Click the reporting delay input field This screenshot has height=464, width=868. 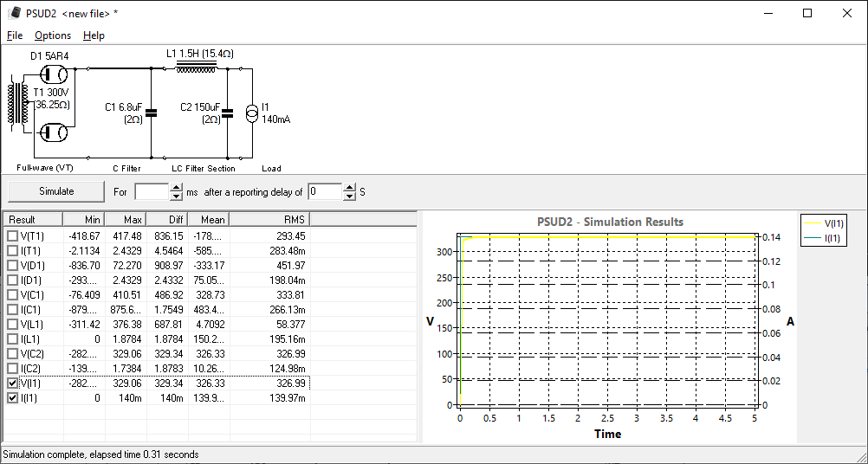(325, 192)
